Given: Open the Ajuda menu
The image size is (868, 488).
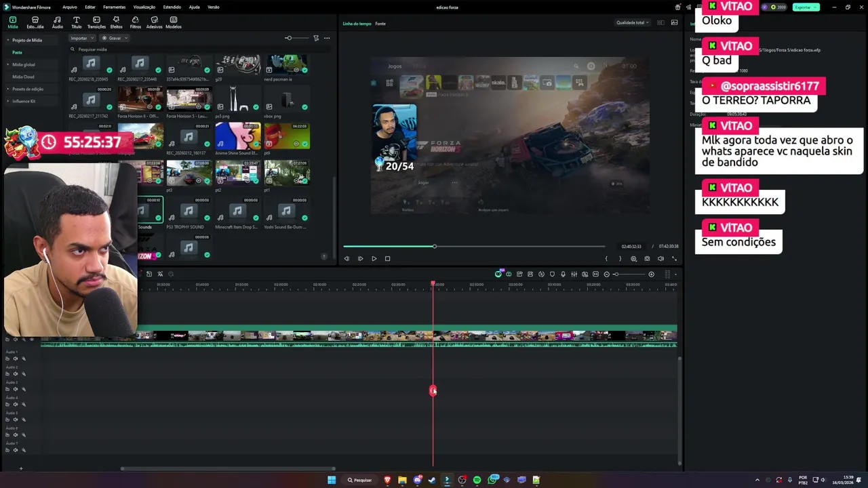Looking at the screenshot, I should [x=194, y=7].
